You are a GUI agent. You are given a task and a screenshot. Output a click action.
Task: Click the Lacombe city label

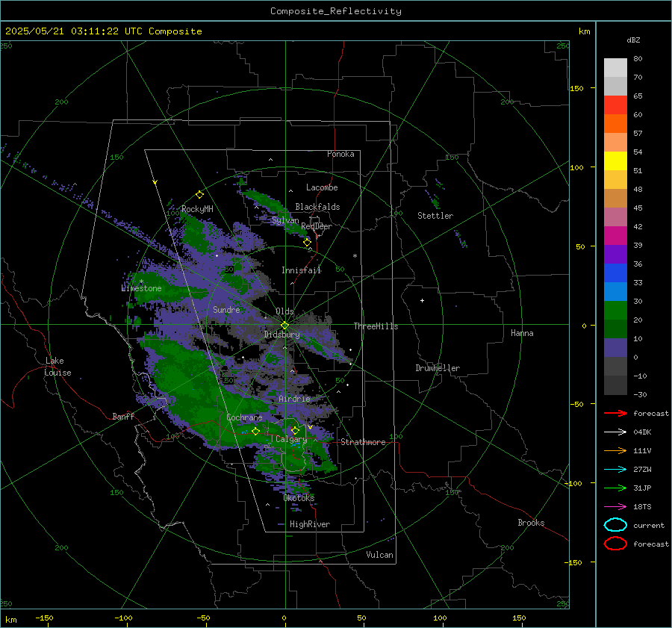322,187
